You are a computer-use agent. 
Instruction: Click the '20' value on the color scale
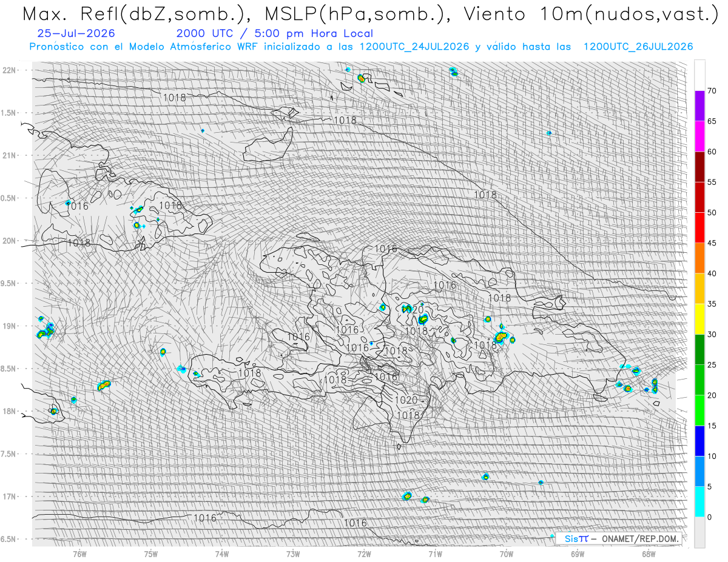pos(712,395)
